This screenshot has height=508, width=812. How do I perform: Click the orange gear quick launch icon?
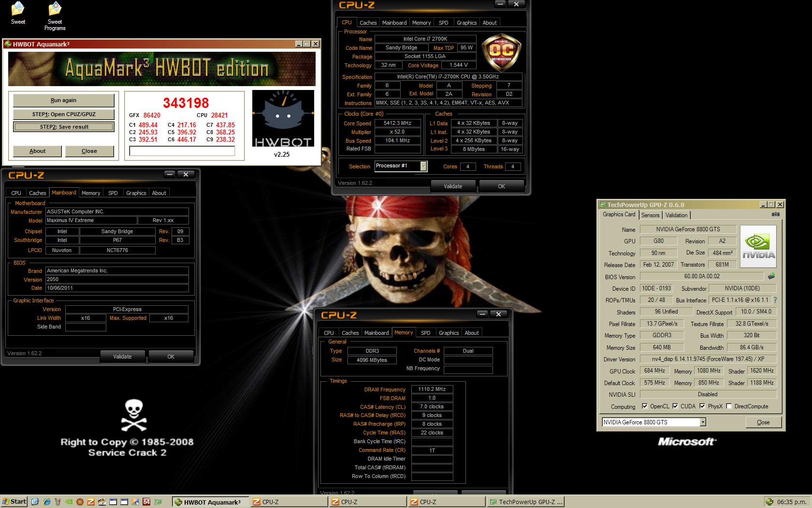tap(80, 502)
